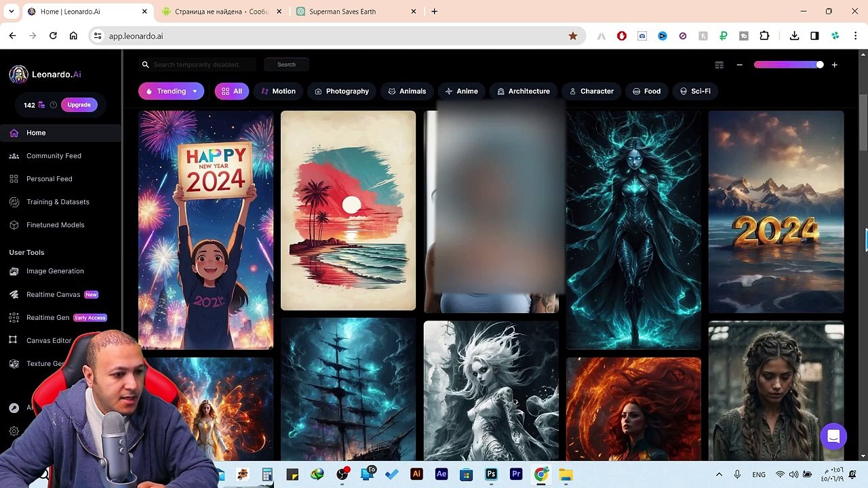868x488 pixels.
Task: Filter gallery by Food
Action: tap(646, 91)
